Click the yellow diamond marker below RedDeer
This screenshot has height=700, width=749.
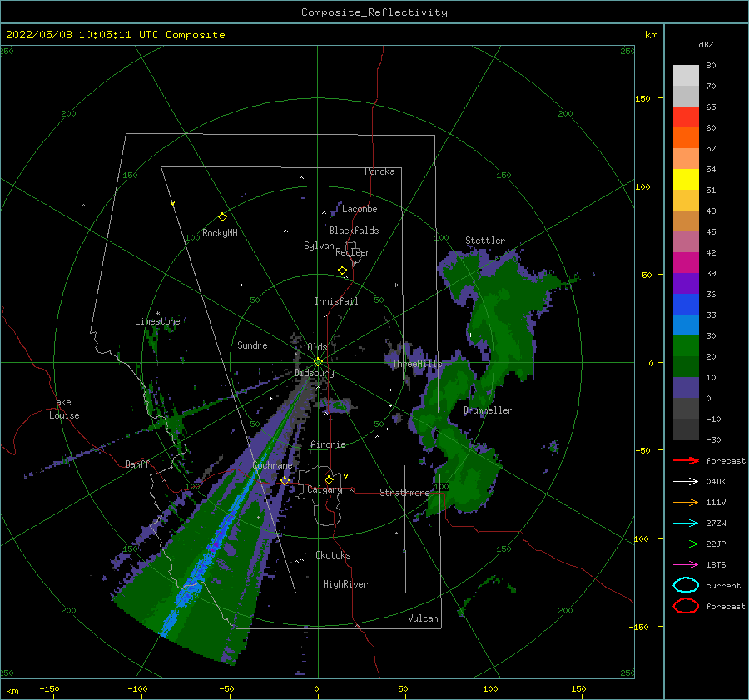pos(343,271)
